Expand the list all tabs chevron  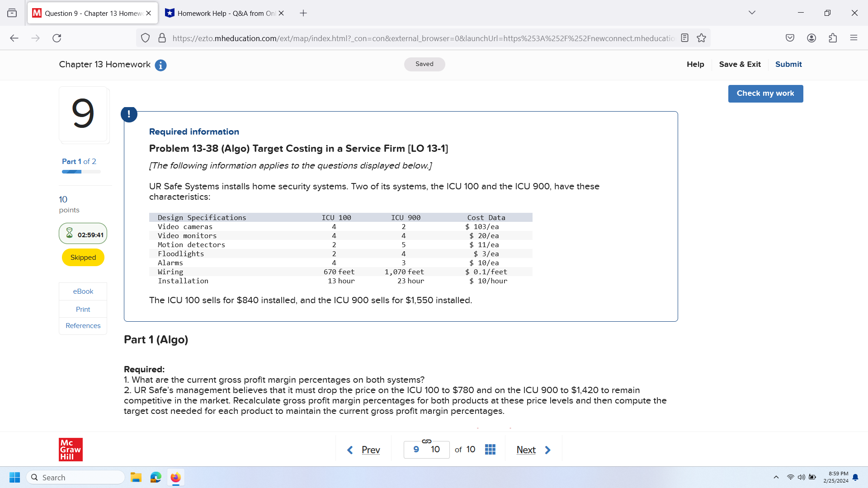click(x=752, y=13)
